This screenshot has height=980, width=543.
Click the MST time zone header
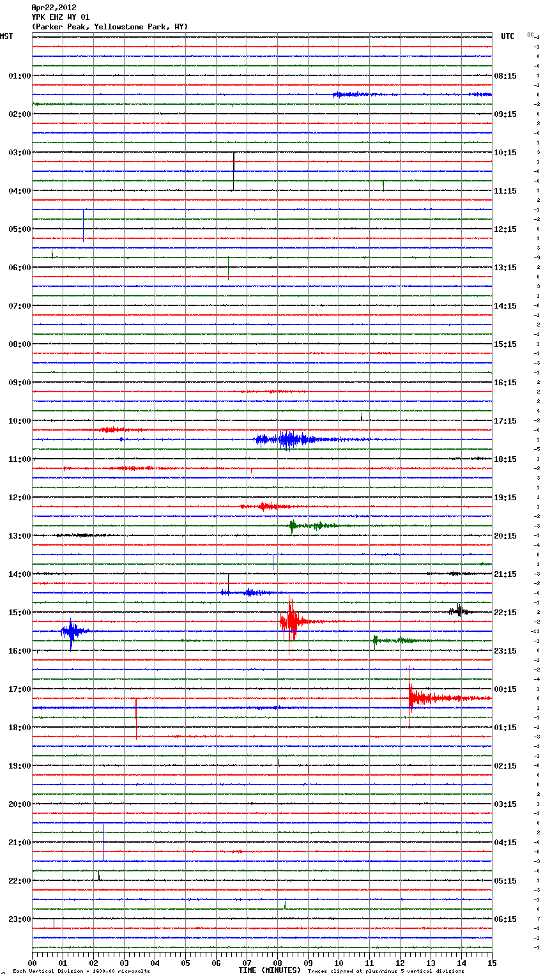(6, 36)
